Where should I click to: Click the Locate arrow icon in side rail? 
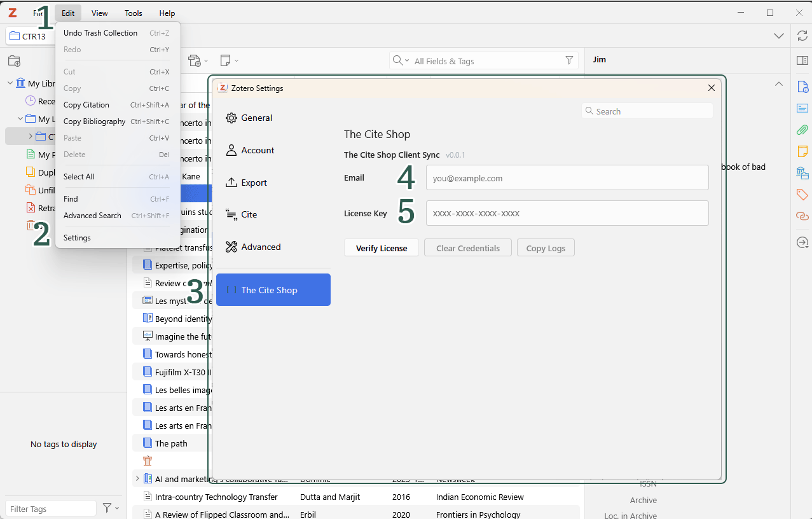[x=802, y=242]
